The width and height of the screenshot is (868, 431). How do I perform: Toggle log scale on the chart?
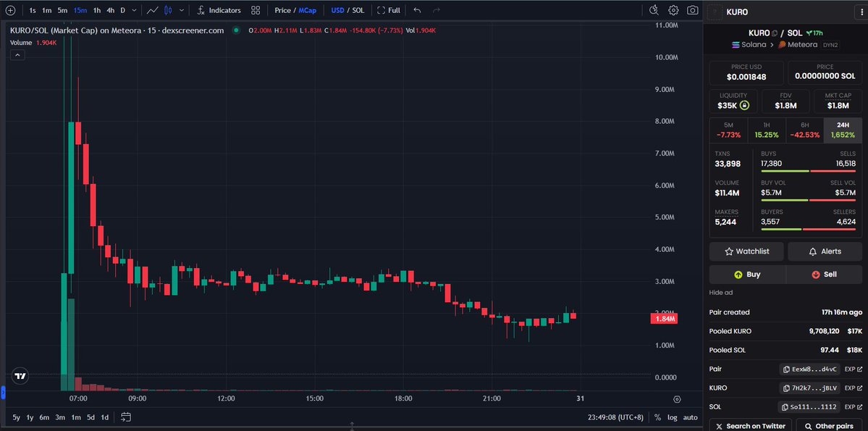[673, 417]
